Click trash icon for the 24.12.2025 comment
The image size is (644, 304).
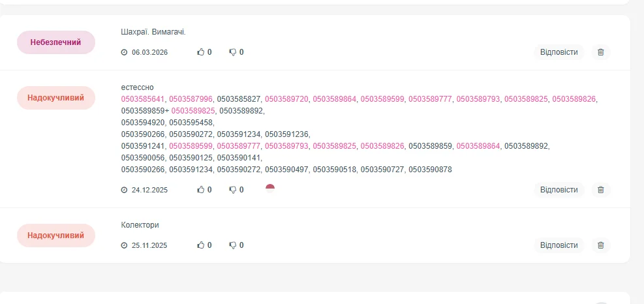point(601,190)
